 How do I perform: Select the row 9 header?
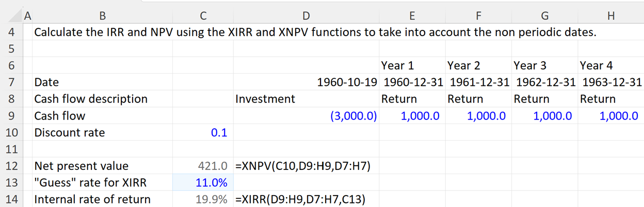click(x=12, y=116)
